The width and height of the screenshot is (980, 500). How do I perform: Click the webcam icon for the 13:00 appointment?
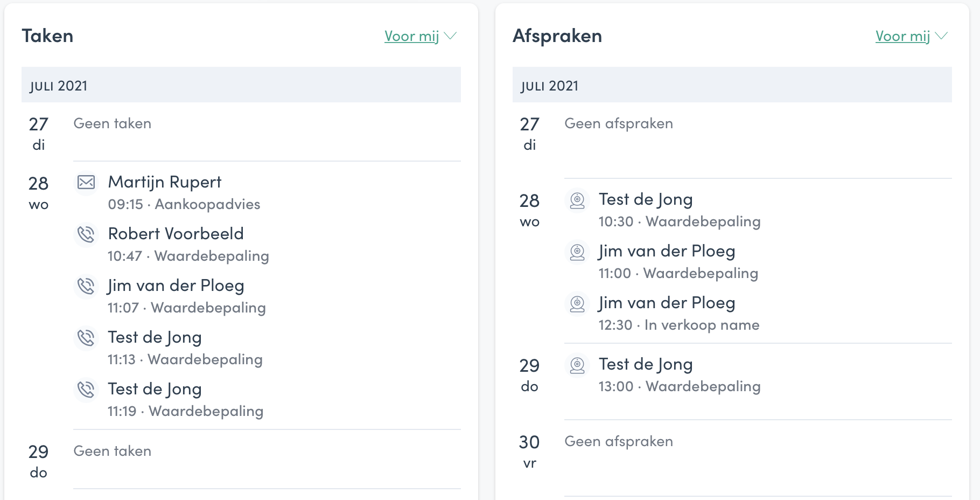pyautogui.click(x=577, y=365)
